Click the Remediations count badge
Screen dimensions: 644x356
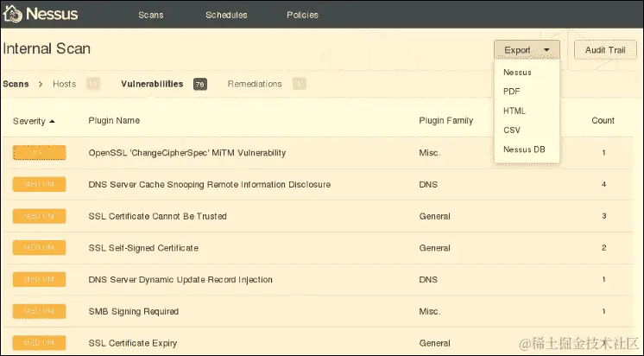pos(300,84)
